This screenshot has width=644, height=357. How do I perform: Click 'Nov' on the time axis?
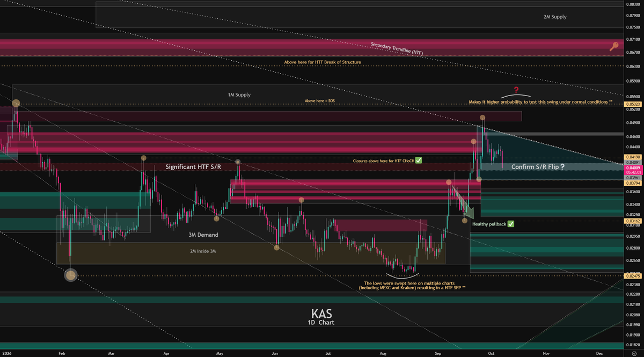tap(546, 354)
